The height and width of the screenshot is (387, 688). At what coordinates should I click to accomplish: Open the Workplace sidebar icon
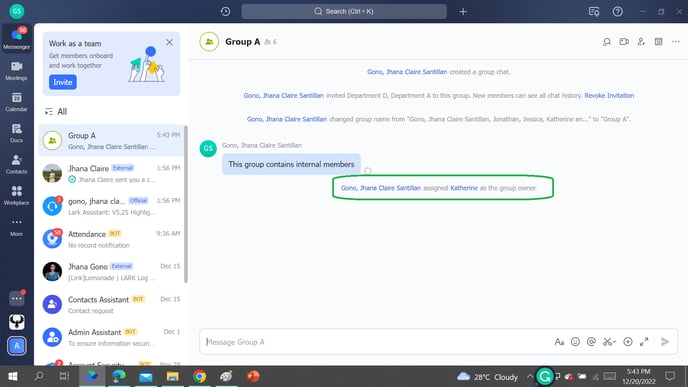tap(17, 195)
